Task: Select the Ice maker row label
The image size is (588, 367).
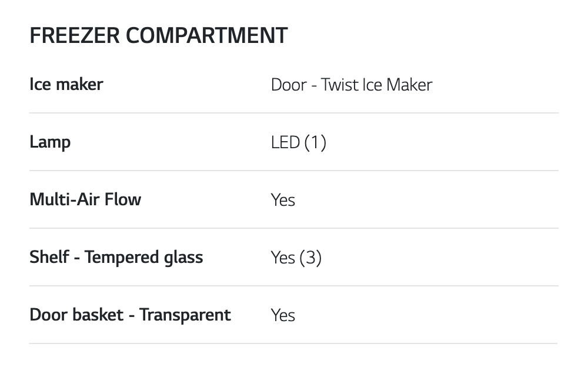Action: tap(66, 84)
